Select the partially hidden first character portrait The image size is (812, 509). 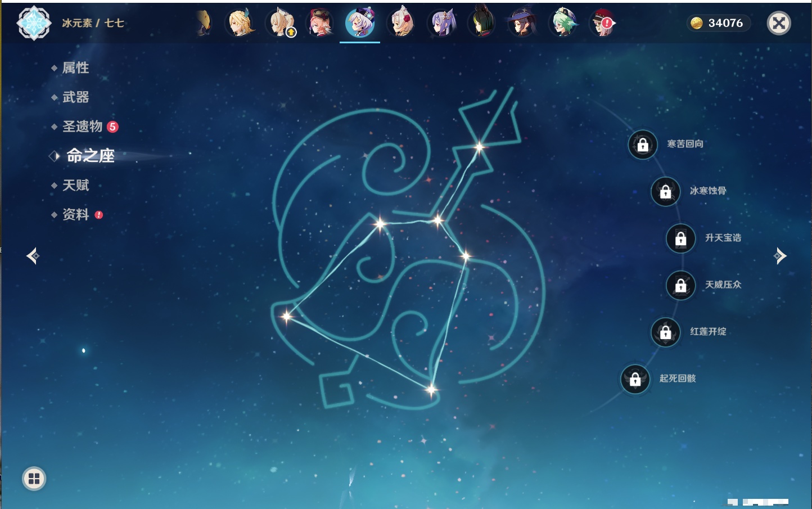pyautogui.click(x=204, y=23)
